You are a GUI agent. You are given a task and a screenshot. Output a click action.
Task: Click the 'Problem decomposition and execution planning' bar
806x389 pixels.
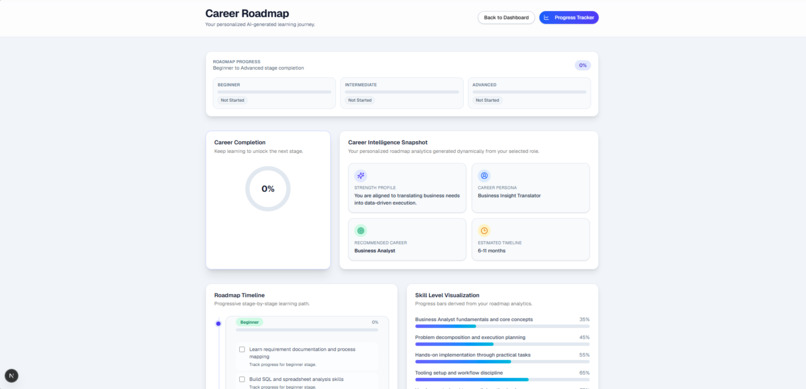tap(502, 344)
